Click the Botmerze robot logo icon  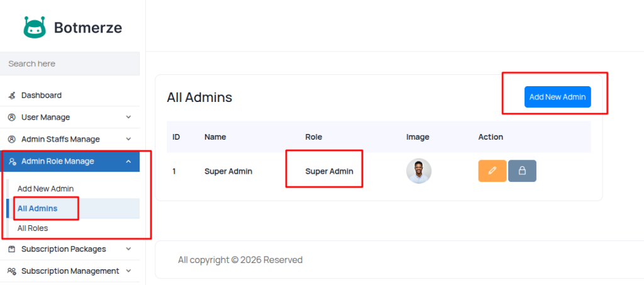point(35,27)
